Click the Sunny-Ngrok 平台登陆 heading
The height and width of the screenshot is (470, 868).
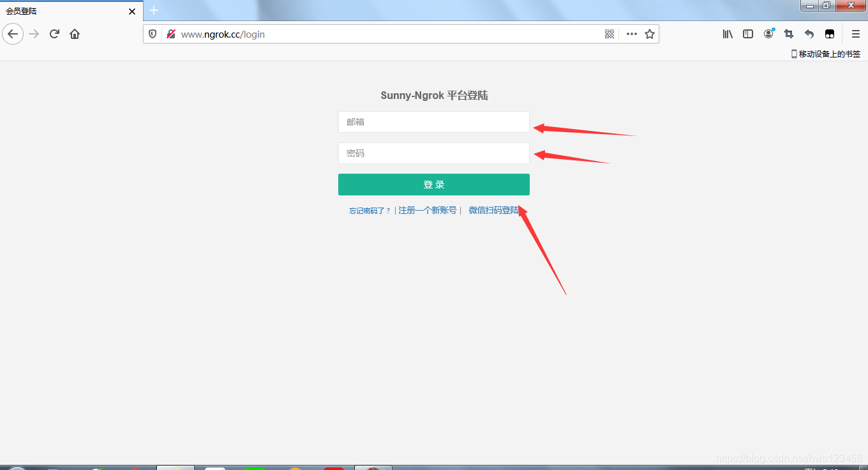[434, 96]
